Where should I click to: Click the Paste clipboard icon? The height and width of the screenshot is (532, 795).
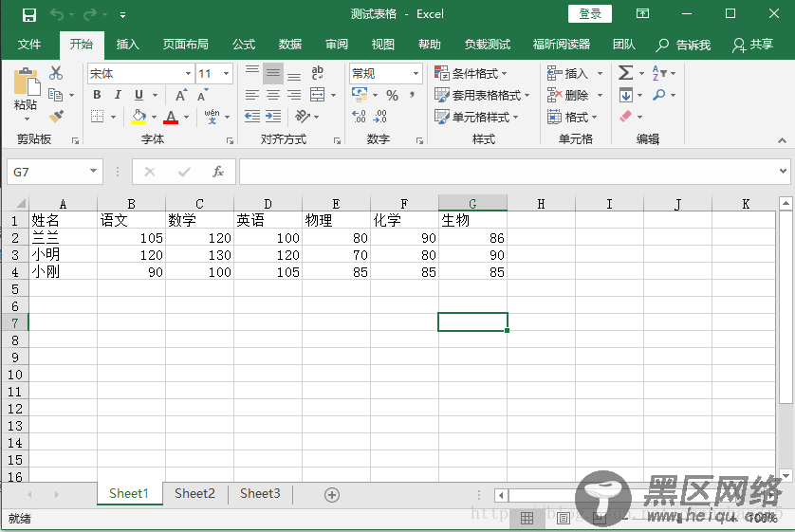point(27,82)
